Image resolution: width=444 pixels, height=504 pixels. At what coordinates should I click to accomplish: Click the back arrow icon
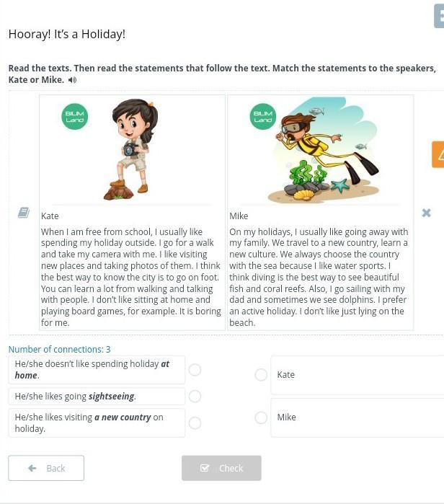click(32, 468)
